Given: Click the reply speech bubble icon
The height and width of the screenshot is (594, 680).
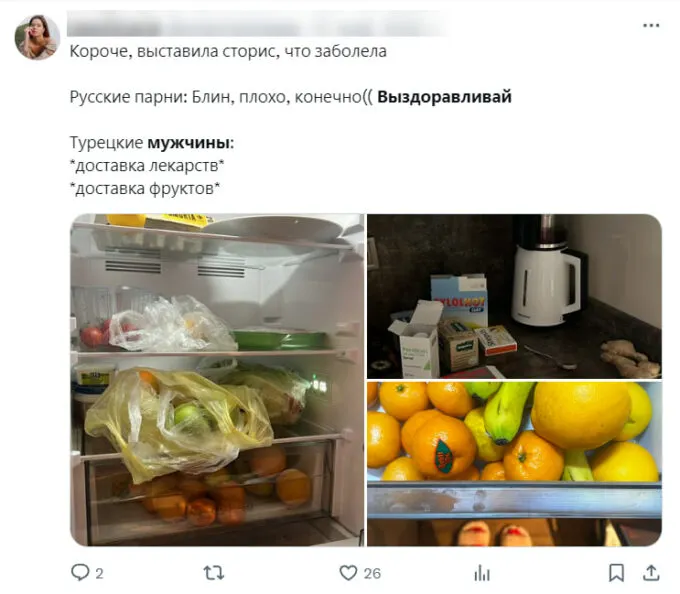Looking at the screenshot, I should pyautogui.click(x=80, y=572).
